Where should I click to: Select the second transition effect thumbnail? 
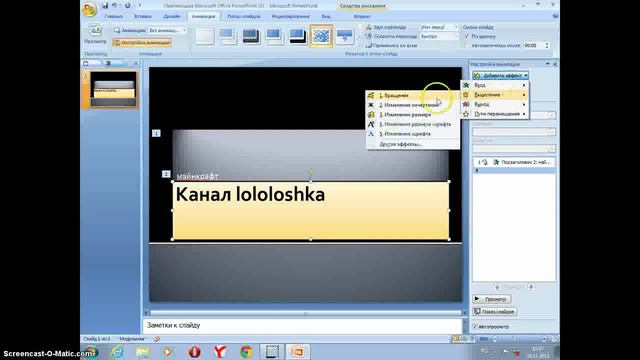click(x=228, y=36)
